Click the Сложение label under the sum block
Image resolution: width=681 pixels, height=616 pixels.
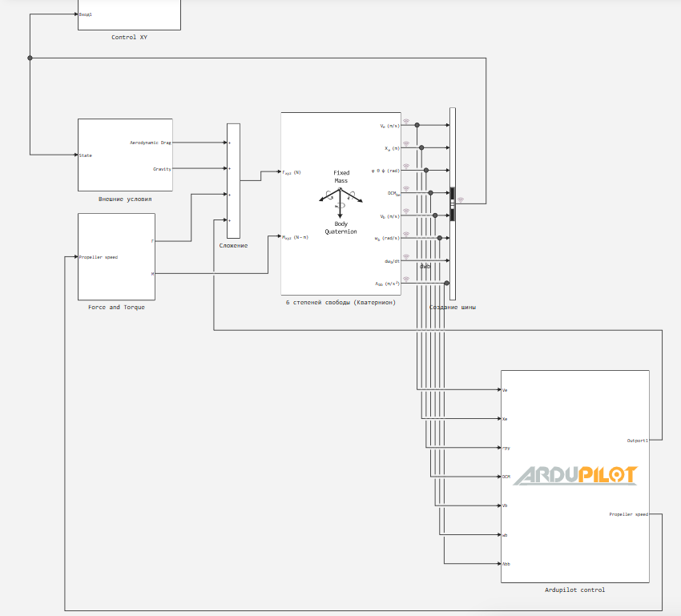pyautogui.click(x=233, y=246)
